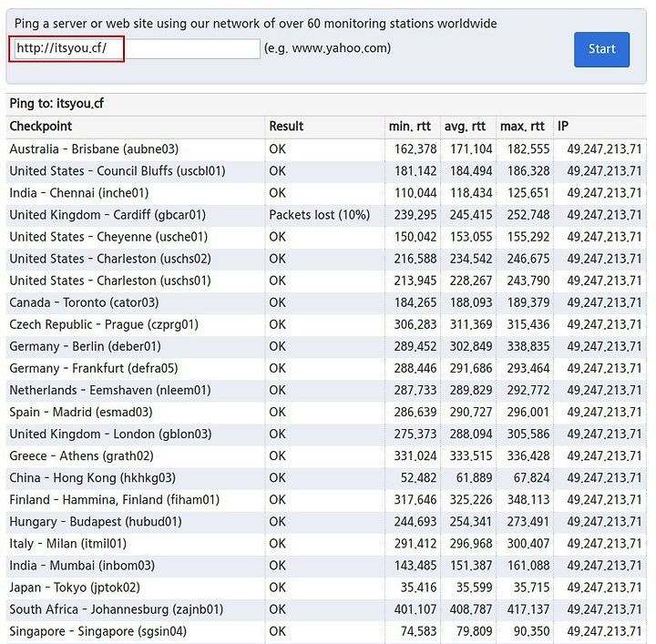
Task: Click the Checkpoint column header
Action: click(x=41, y=126)
